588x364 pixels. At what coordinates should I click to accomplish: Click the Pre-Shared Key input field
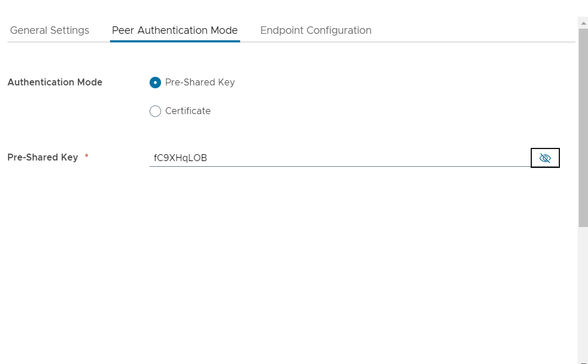click(x=338, y=158)
